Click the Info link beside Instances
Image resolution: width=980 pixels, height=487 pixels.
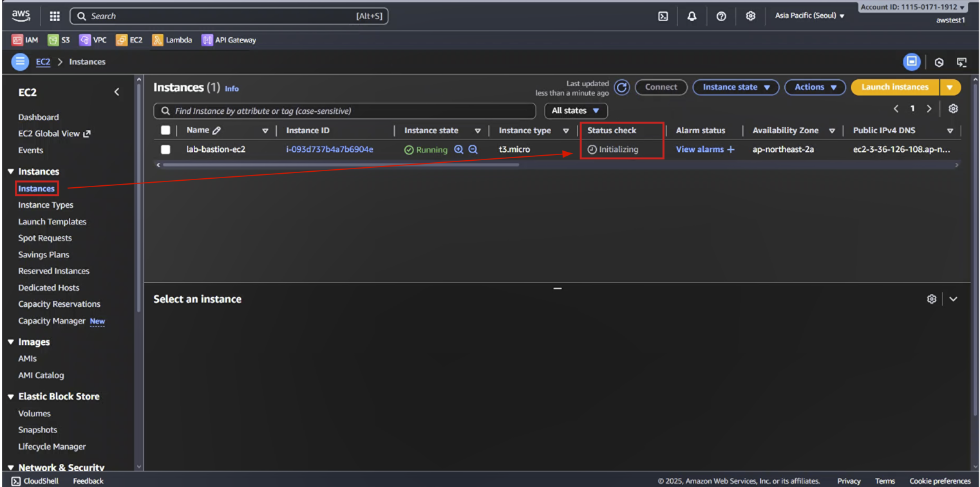pos(232,89)
